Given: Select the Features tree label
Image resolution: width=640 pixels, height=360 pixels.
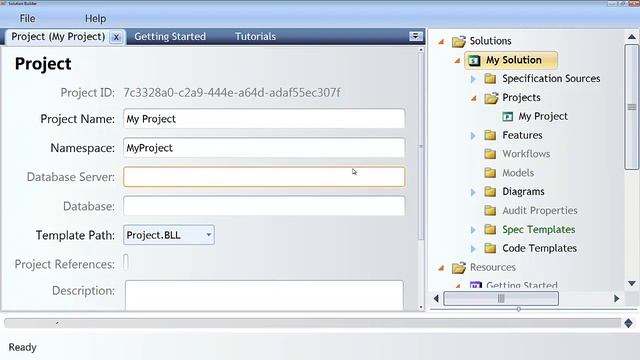Looking at the screenshot, I should (522, 135).
